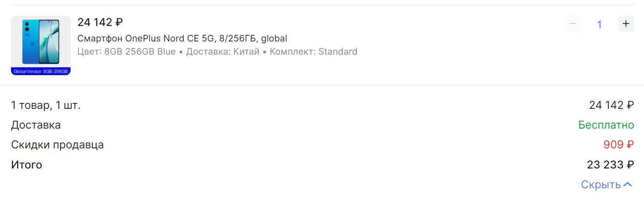This screenshot has width=644, height=201.
Task: Click the Комплект: Standard option text
Action: [313, 52]
